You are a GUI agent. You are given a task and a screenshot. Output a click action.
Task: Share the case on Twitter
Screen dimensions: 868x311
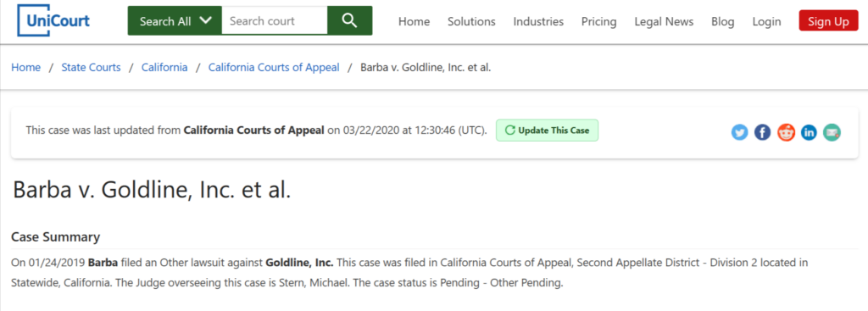(739, 132)
